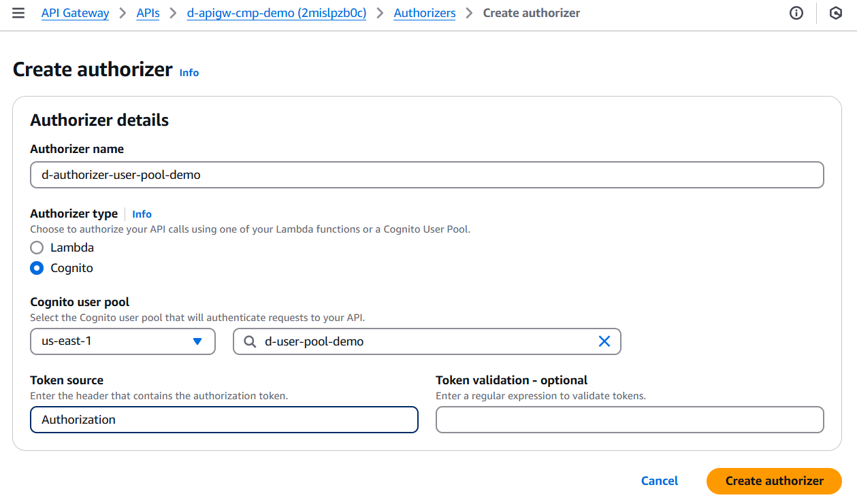The height and width of the screenshot is (504, 857).
Task: Click the info circle icon in header
Action: click(796, 13)
